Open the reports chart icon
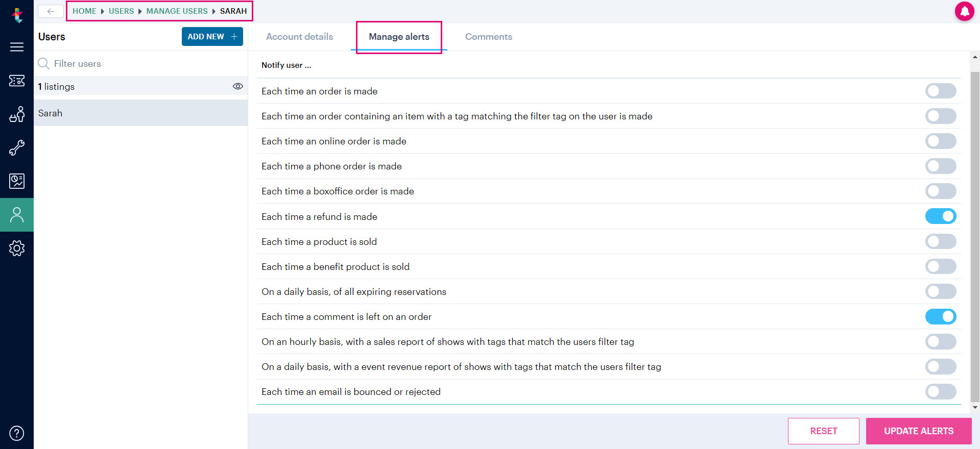 17,181
